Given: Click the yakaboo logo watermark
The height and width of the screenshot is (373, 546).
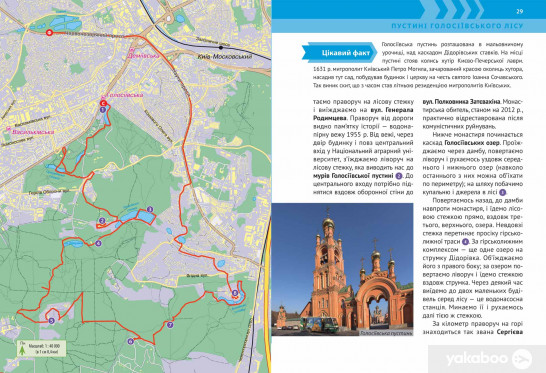Looking at the screenshot, I should coord(488,359).
